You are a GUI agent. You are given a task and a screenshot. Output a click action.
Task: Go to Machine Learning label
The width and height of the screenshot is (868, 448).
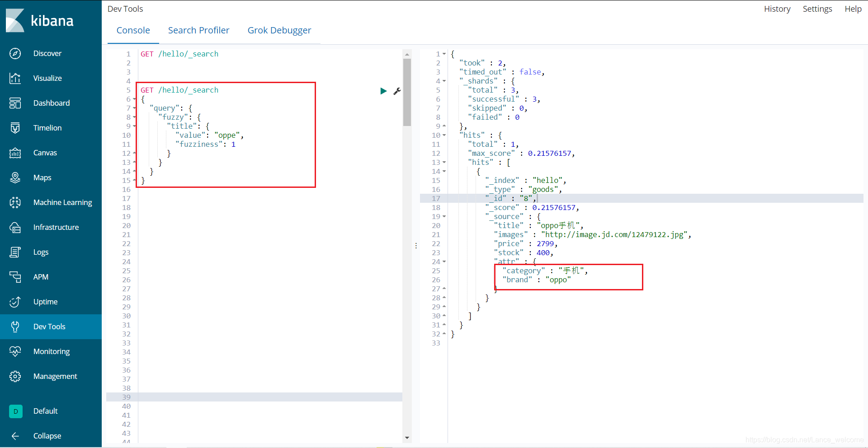(62, 202)
